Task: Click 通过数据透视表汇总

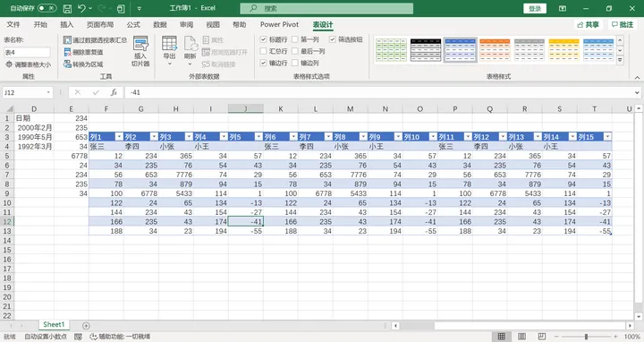Action: (96, 40)
